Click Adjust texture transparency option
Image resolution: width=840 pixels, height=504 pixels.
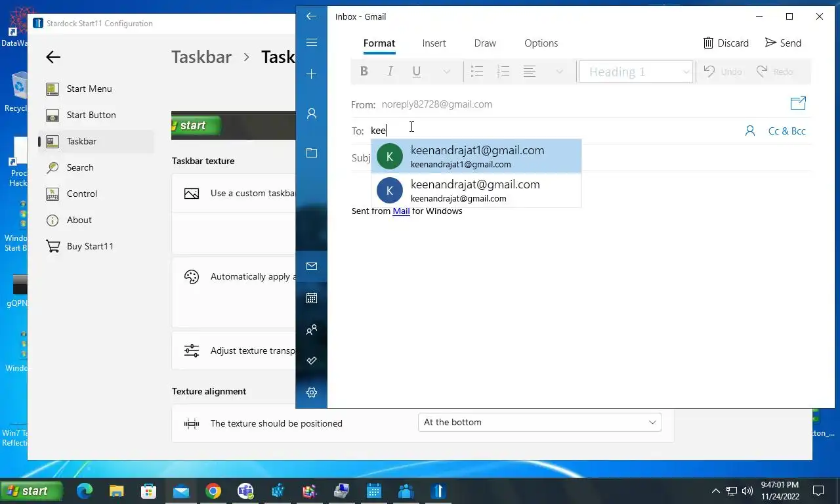tap(234, 350)
